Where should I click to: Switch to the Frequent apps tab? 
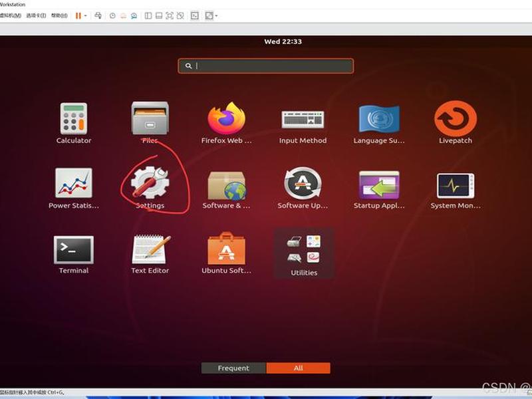234,368
